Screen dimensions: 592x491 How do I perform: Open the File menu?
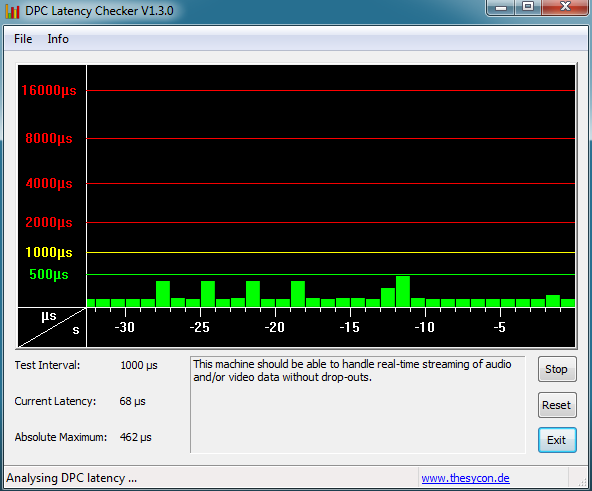click(x=23, y=39)
